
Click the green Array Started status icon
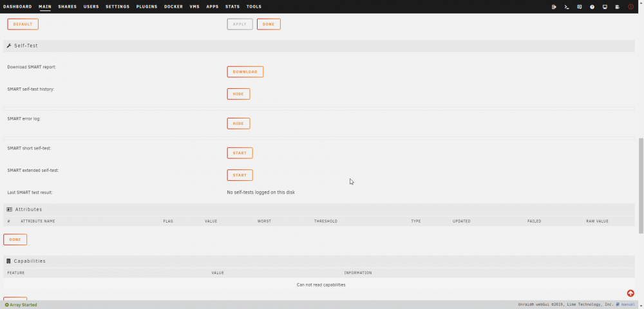pos(7,305)
